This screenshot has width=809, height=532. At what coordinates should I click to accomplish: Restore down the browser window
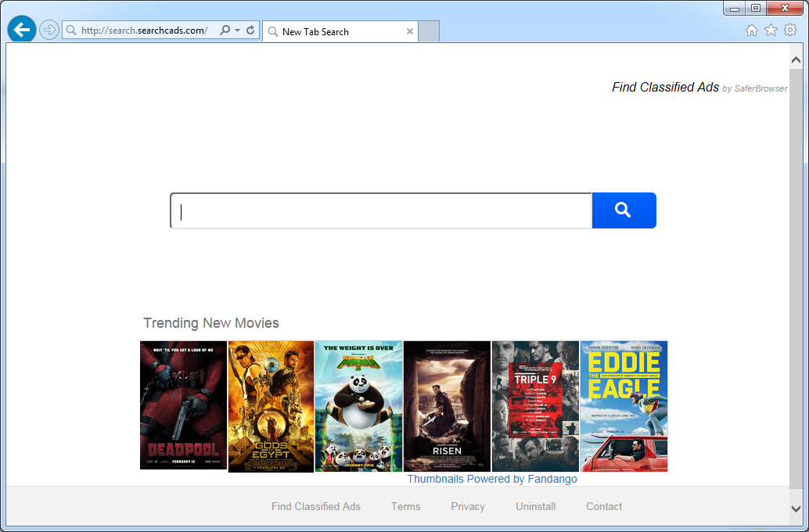tap(756, 9)
